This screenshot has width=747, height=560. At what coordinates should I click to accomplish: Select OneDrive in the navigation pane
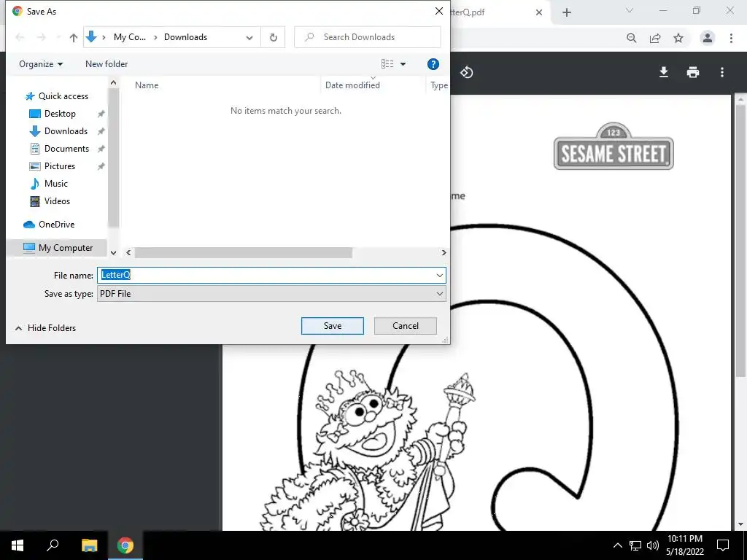(x=56, y=225)
